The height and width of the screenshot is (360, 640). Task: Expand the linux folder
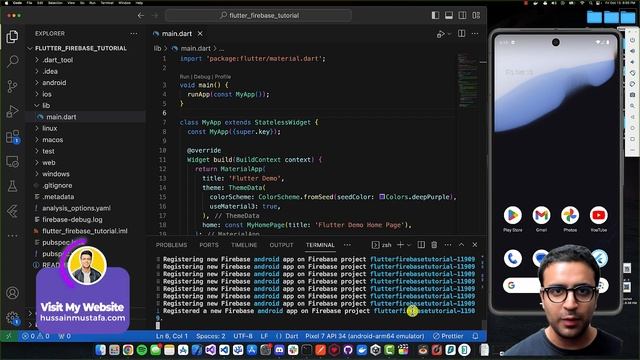coord(49,128)
